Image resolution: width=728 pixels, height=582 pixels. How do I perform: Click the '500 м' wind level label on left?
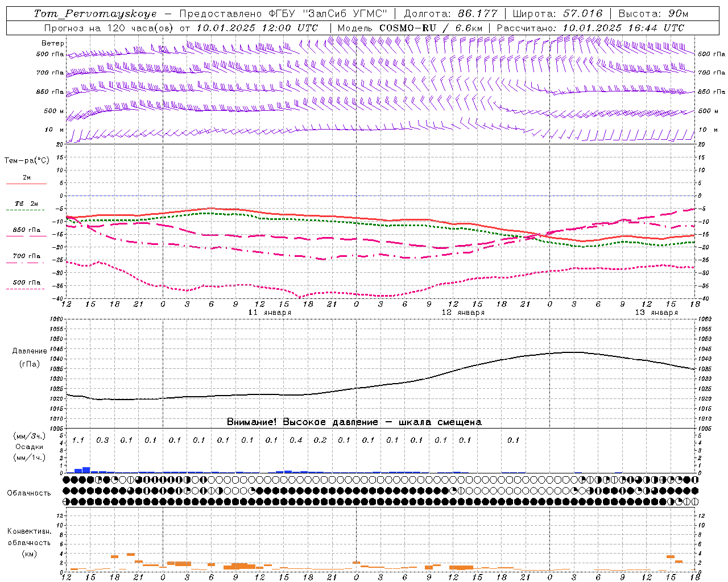[54, 111]
